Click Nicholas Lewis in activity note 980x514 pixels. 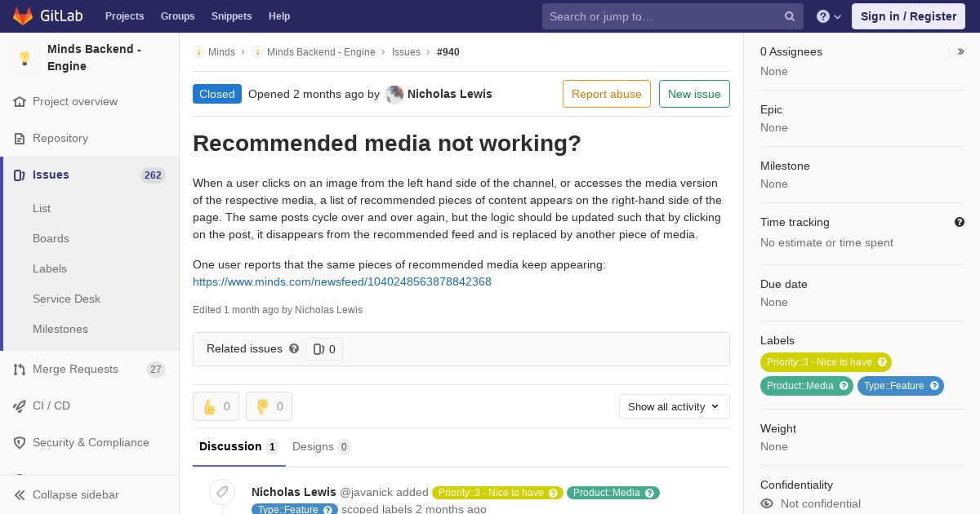tap(294, 492)
